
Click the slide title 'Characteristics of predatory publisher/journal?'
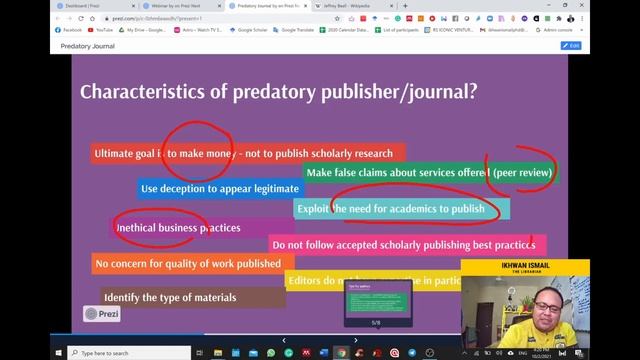pos(278,91)
